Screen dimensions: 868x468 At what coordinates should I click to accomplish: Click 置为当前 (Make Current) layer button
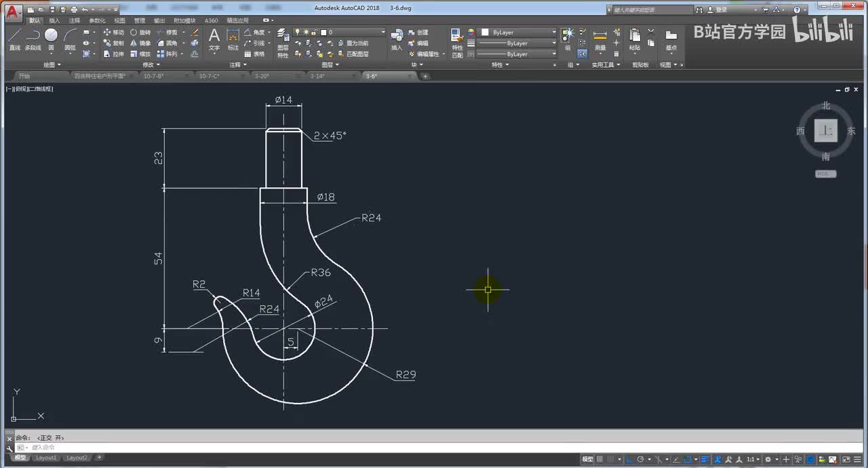[352, 43]
